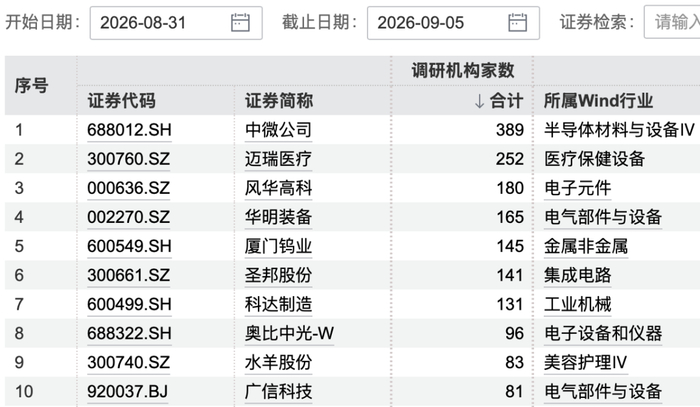Click the total value 252
The height and width of the screenshot is (407, 700).
click(510, 159)
